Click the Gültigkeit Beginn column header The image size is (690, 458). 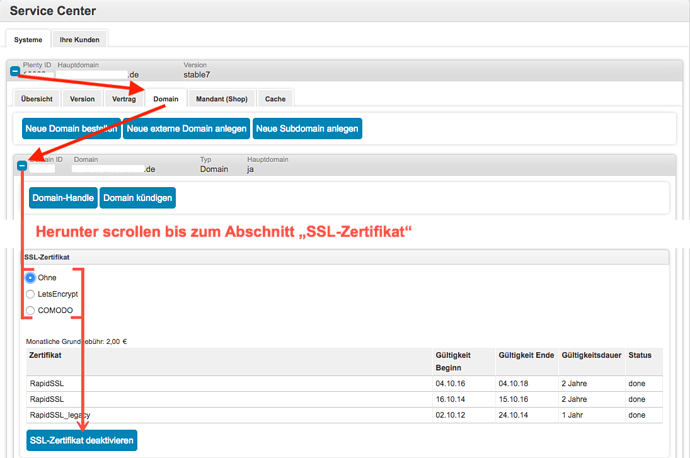(x=464, y=362)
